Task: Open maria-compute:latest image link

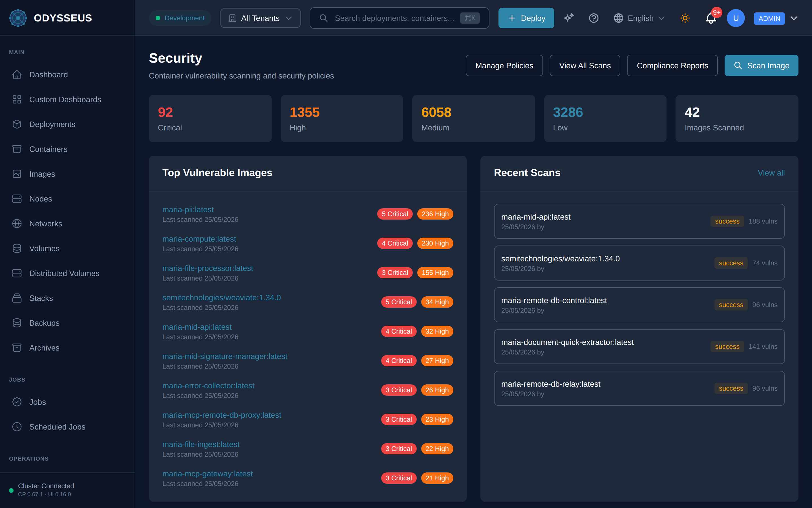Action: pyautogui.click(x=199, y=239)
